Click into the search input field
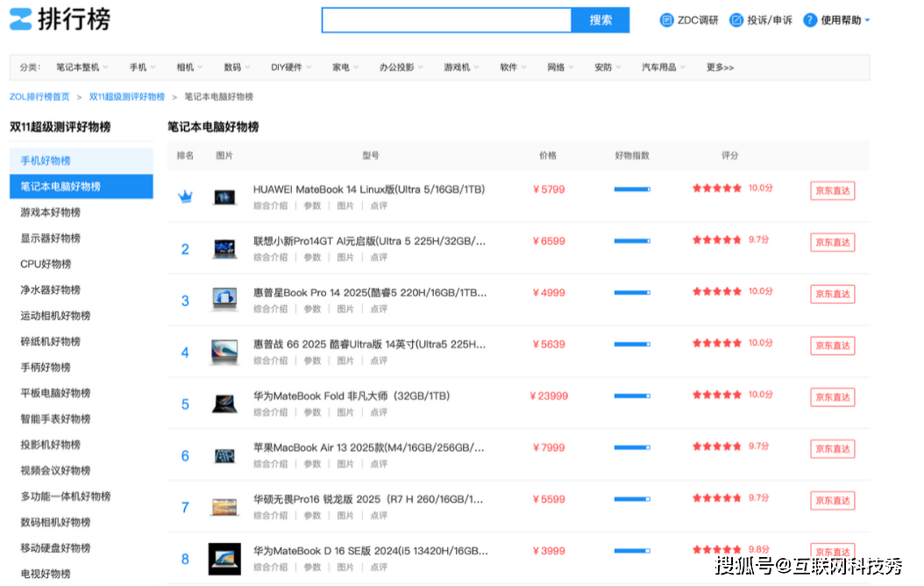 [x=446, y=20]
